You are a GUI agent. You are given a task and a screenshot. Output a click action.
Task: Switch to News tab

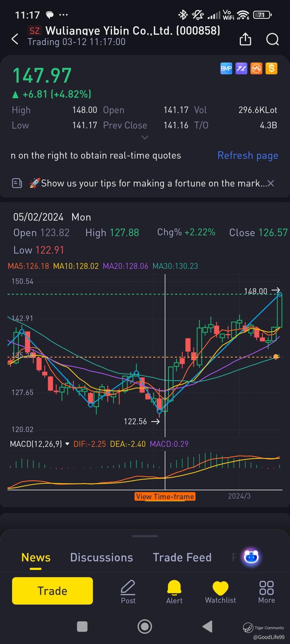[x=36, y=557]
